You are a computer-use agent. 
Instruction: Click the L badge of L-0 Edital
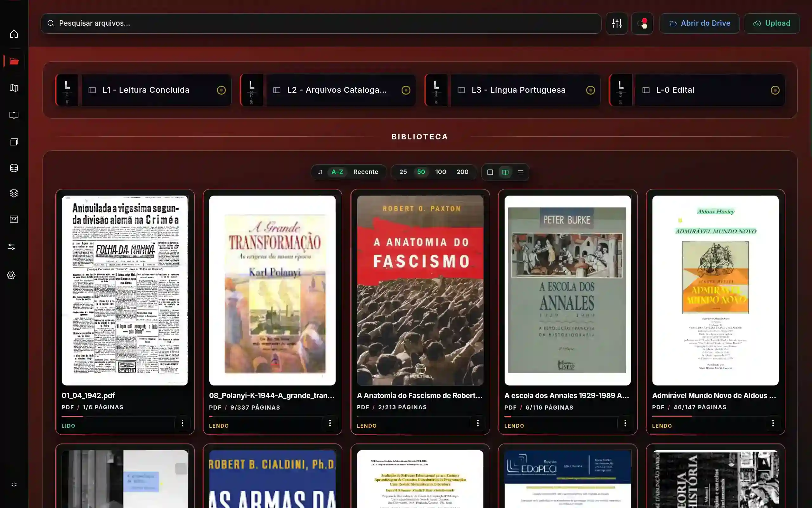tap(621, 90)
